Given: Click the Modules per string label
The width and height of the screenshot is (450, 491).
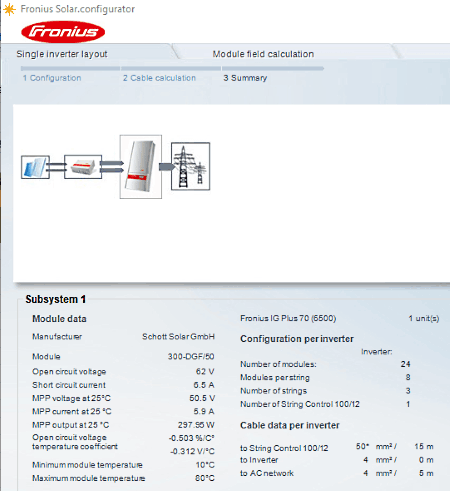Looking at the screenshot, I should click(x=275, y=377).
